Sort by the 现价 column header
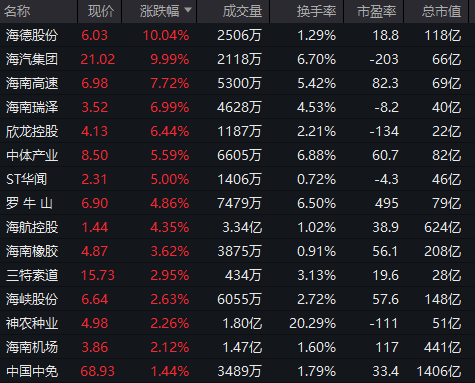Viewport: 475px width, 383px height. pos(101,11)
